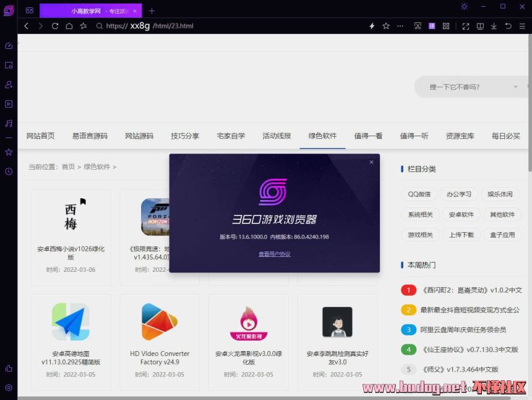The height and width of the screenshot is (400, 532).
Task: Open the 查看用户协议 link in dialog
Action: point(275,254)
